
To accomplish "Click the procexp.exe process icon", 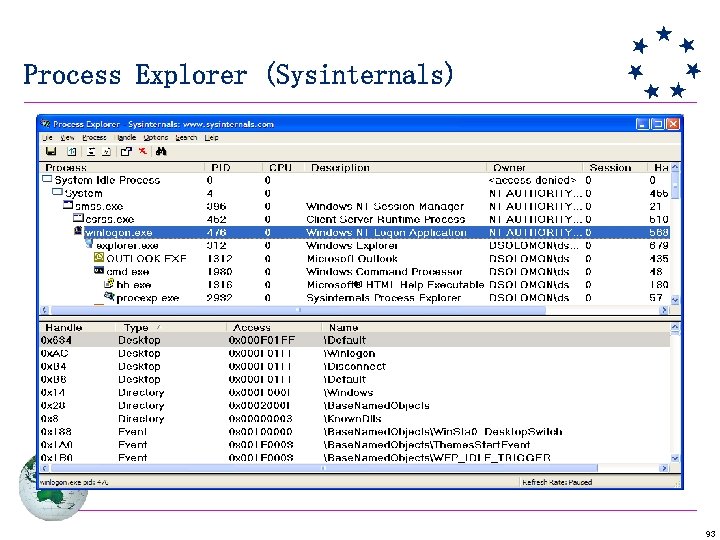I will tap(109, 296).
